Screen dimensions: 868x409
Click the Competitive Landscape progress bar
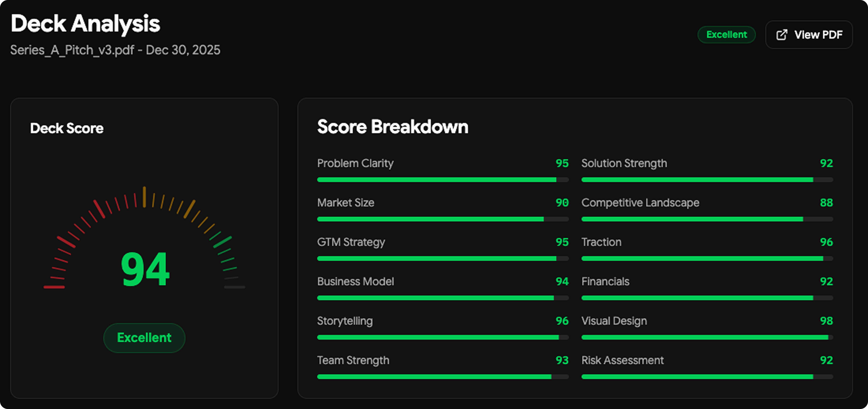pyautogui.click(x=707, y=219)
